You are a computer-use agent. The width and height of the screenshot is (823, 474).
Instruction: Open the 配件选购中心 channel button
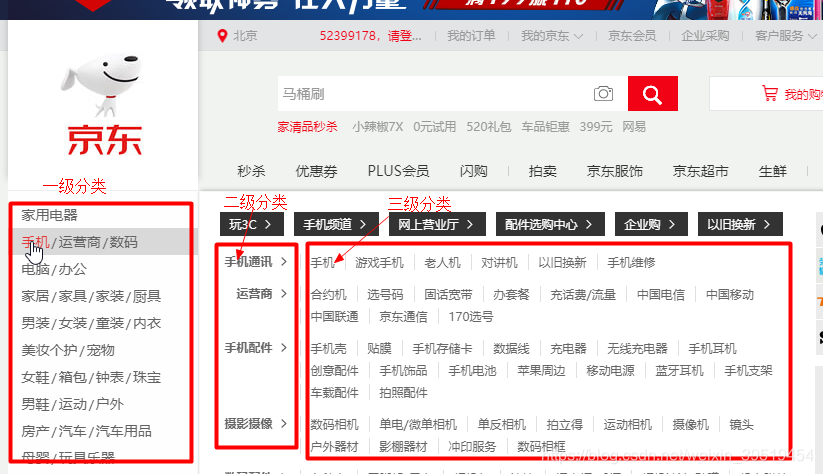[x=550, y=225]
